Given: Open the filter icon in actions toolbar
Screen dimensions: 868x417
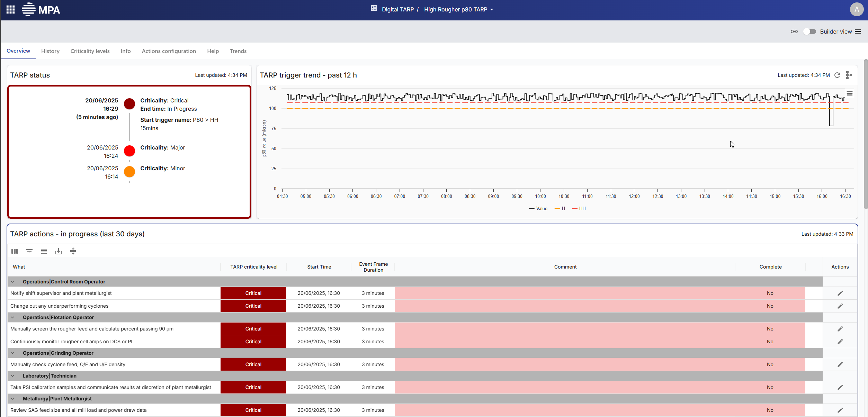Looking at the screenshot, I should click(x=29, y=251).
